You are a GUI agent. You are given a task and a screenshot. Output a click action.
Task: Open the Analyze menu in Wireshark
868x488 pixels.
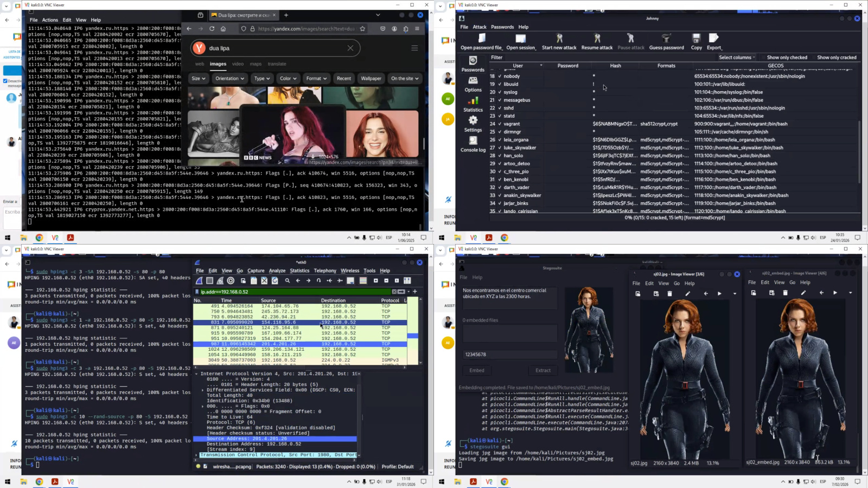coord(277,271)
